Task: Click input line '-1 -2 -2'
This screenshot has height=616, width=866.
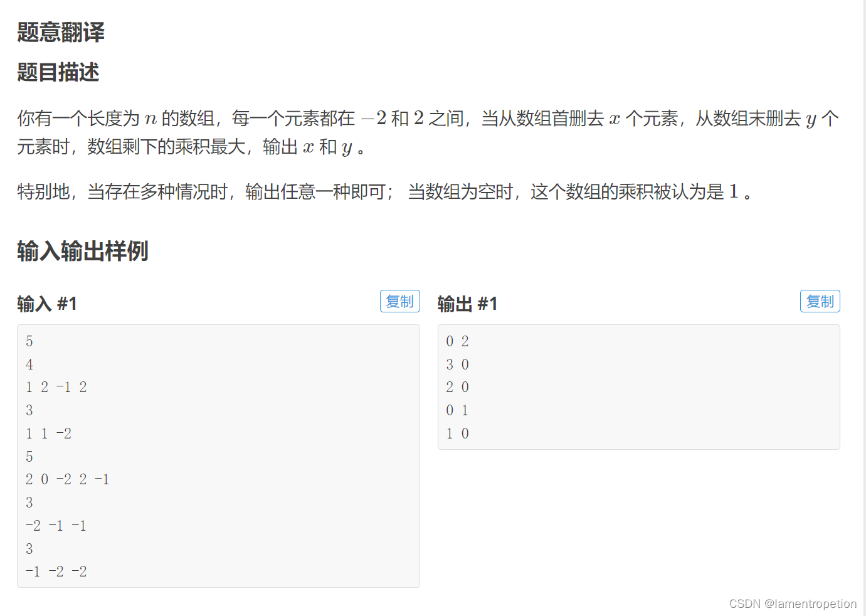Action: click(x=56, y=571)
